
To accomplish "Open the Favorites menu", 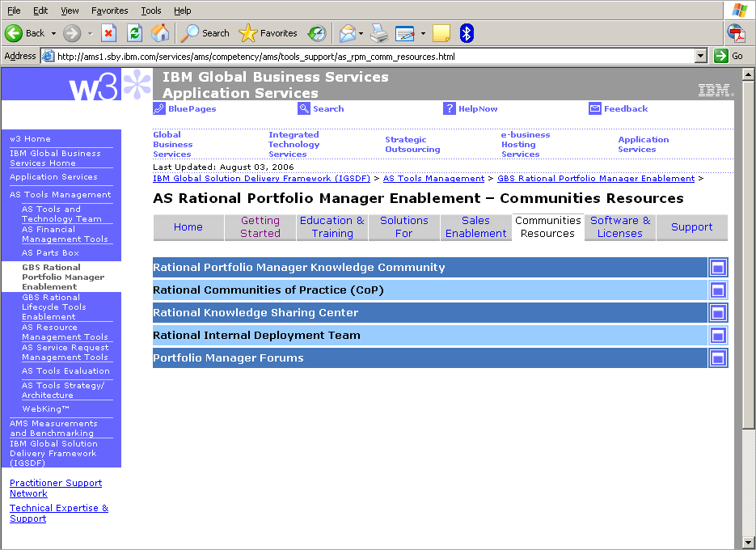I will (x=110, y=11).
